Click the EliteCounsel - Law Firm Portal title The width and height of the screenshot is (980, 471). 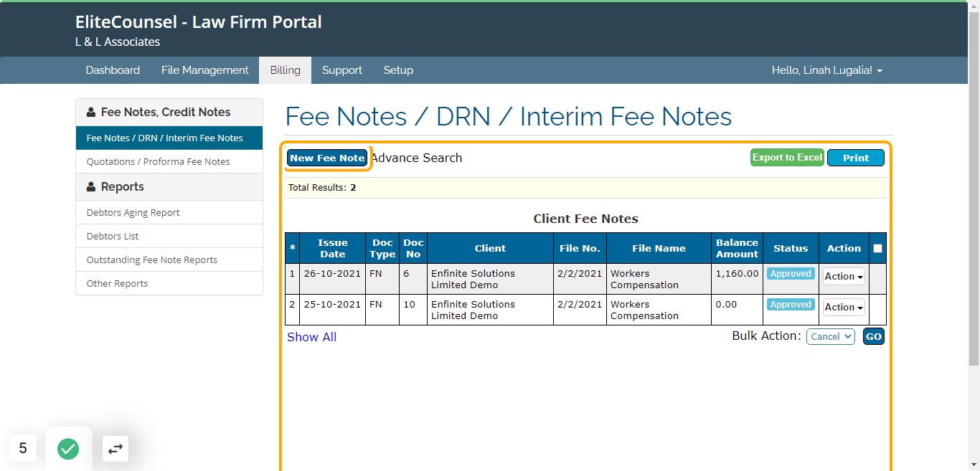(x=199, y=22)
